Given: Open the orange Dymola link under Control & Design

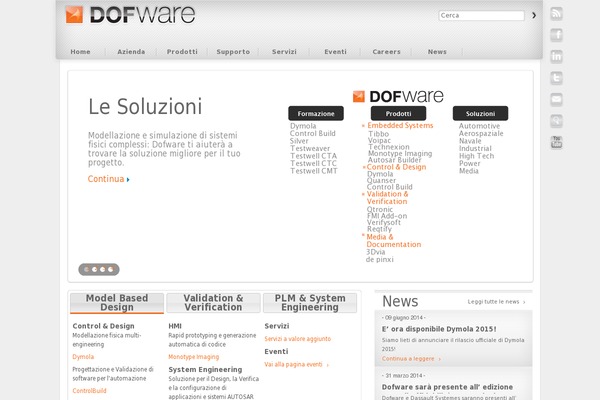Looking at the screenshot, I should point(83,357).
